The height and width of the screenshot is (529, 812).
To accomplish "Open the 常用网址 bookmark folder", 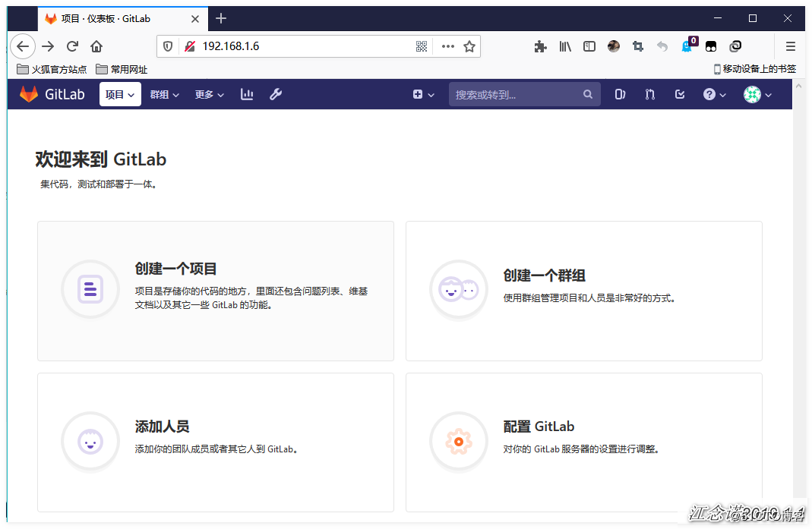I will [122, 69].
